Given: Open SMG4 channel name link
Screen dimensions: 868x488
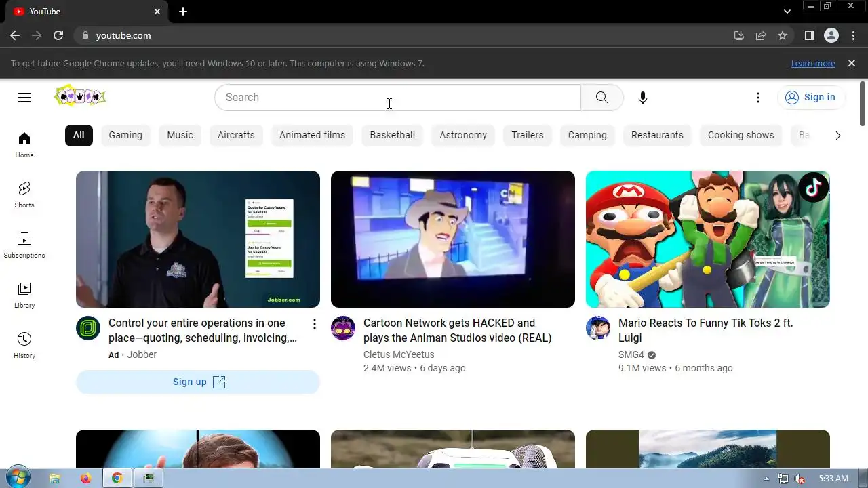Looking at the screenshot, I should point(631,354).
